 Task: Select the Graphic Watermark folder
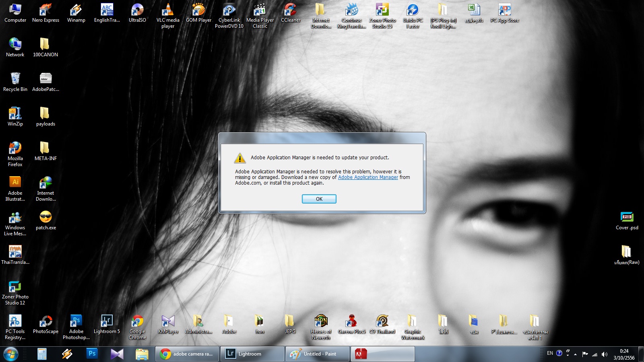pos(413,327)
